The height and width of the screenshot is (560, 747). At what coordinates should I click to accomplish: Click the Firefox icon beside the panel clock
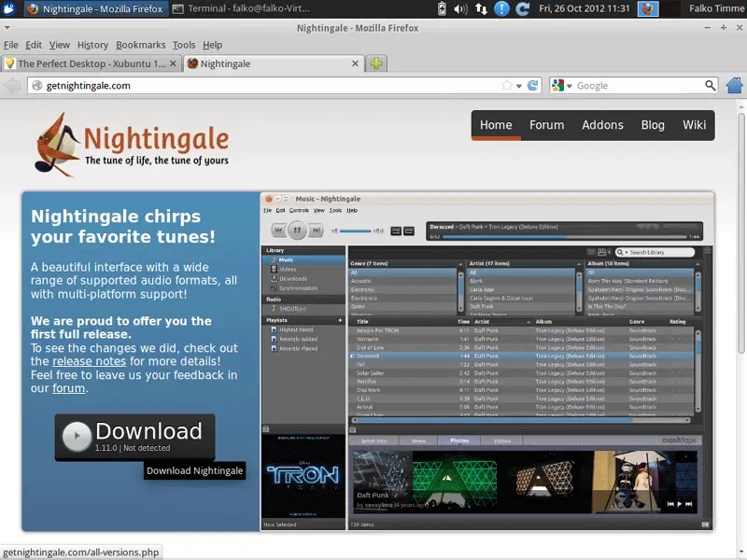pos(648,8)
